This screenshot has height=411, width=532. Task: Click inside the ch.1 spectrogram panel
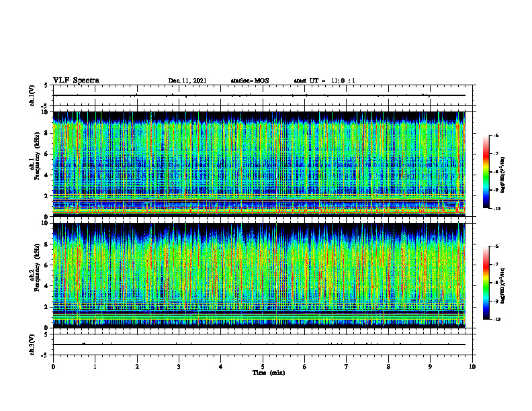click(x=259, y=164)
